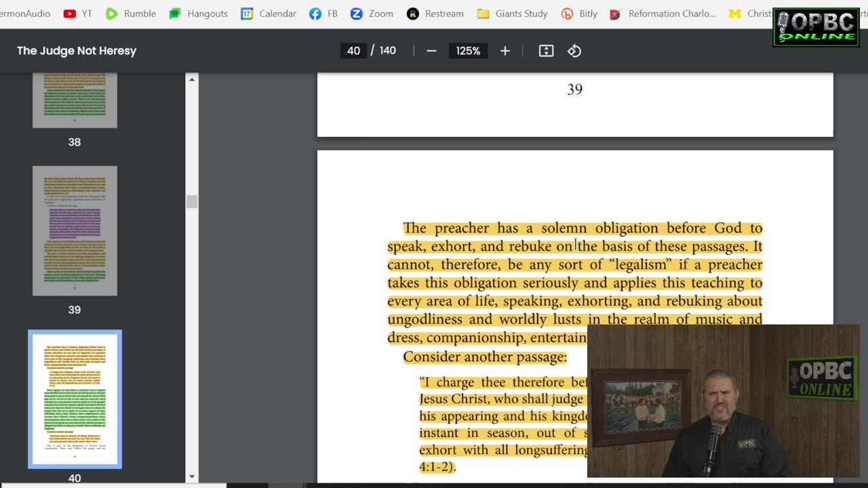
Task: Click the 125% zoom level field
Action: [468, 51]
